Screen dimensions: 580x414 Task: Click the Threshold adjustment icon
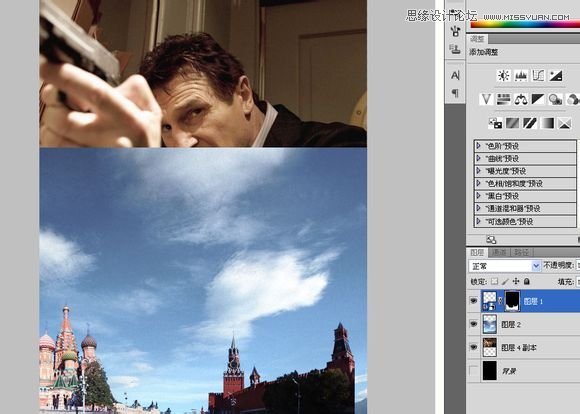530,123
